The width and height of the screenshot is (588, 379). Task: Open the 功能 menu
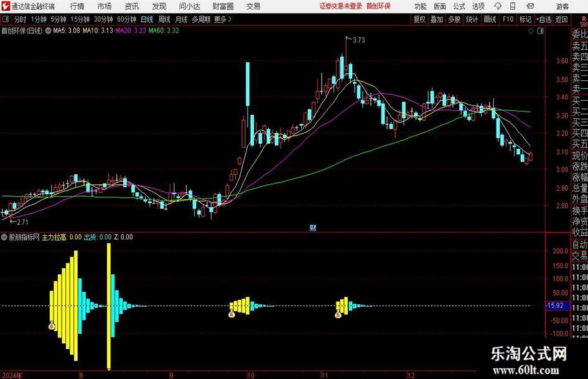tap(421, 6)
